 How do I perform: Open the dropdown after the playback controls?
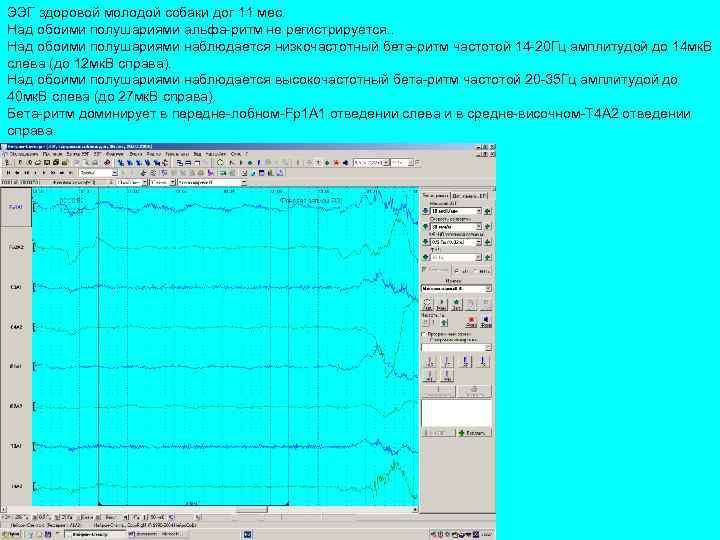(x=115, y=173)
